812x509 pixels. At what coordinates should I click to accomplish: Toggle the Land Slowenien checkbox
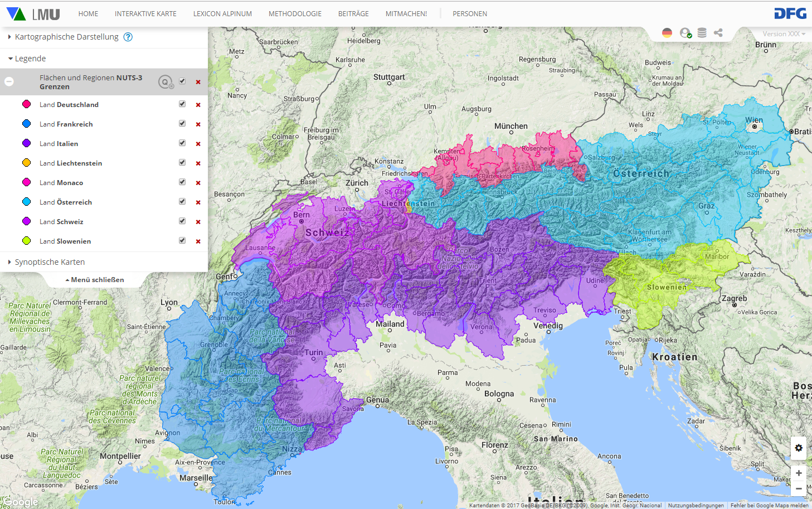(182, 241)
